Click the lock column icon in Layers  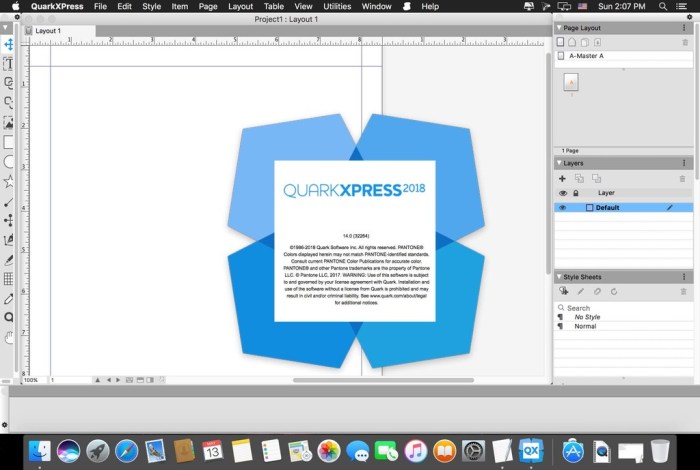(575, 193)
